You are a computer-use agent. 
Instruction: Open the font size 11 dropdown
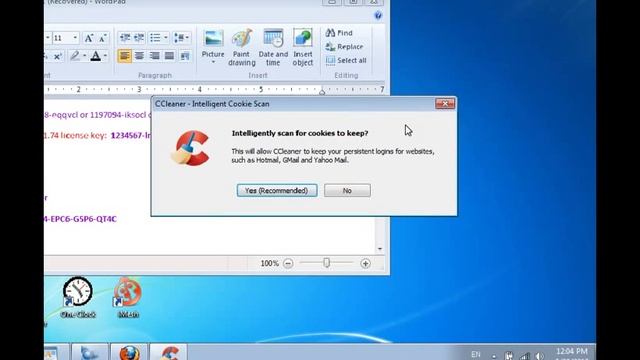pyautogui.click(x=75, y=38)
